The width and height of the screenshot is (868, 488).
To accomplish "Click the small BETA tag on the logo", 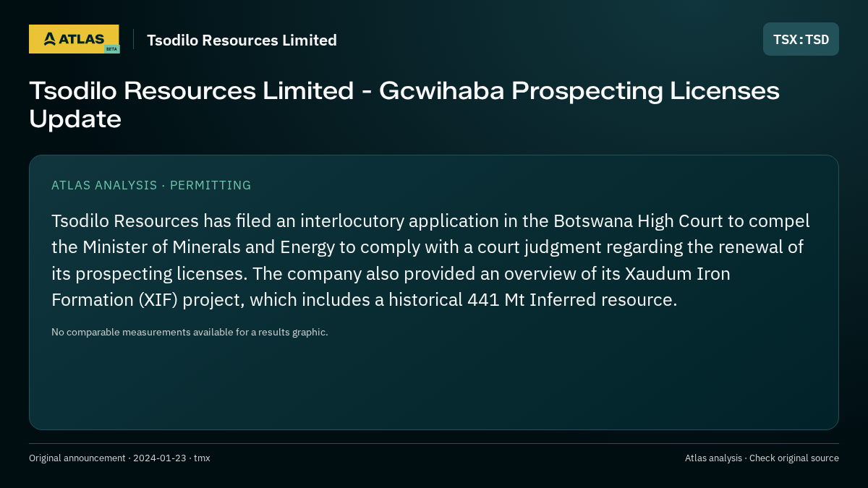I will click(x=111, y=49).
